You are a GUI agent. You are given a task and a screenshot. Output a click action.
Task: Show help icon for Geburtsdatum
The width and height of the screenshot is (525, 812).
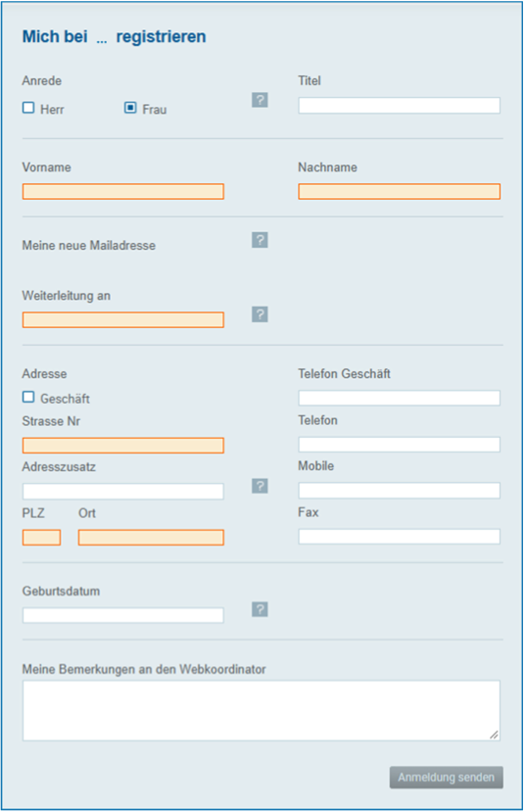260,609
